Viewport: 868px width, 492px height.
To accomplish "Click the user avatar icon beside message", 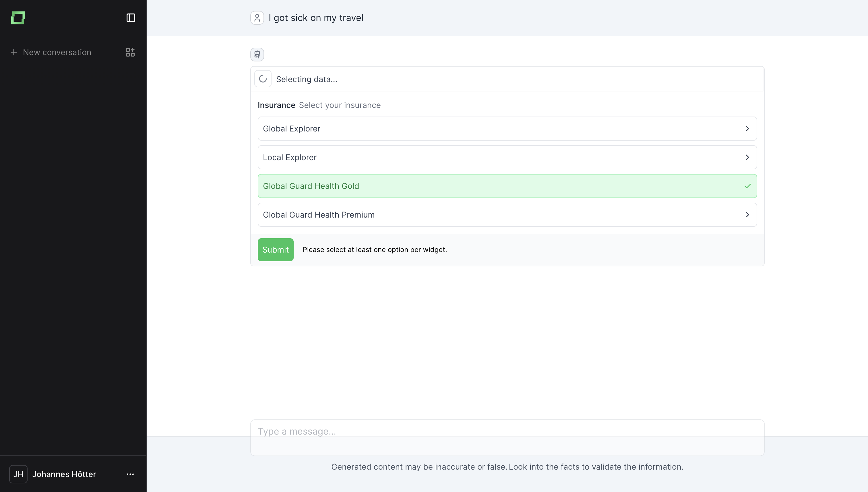I will tap(257, 18).
